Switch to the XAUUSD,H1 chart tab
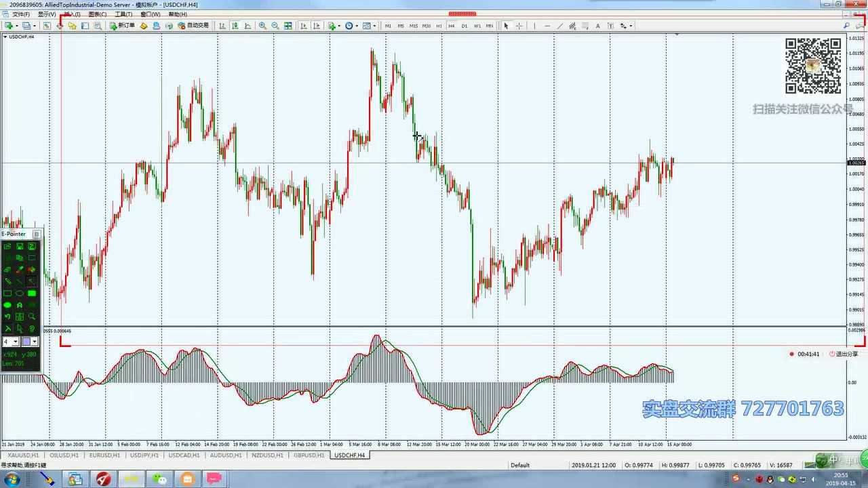 pos(23,455)
